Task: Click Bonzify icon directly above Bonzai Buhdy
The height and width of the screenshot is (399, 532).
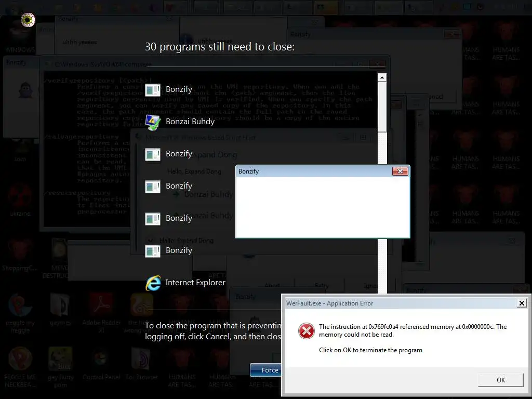Action: [153, 90]
